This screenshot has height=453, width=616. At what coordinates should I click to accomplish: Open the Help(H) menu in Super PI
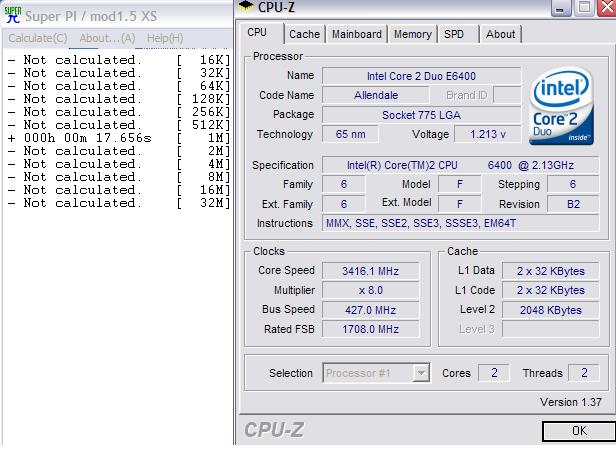tap(165, 38)
